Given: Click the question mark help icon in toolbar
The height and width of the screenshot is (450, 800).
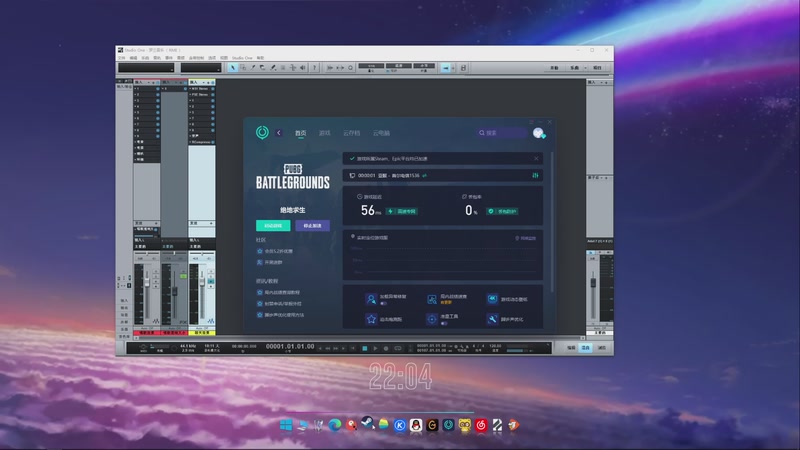Looking at the screenshot, I should coord(314,67).
